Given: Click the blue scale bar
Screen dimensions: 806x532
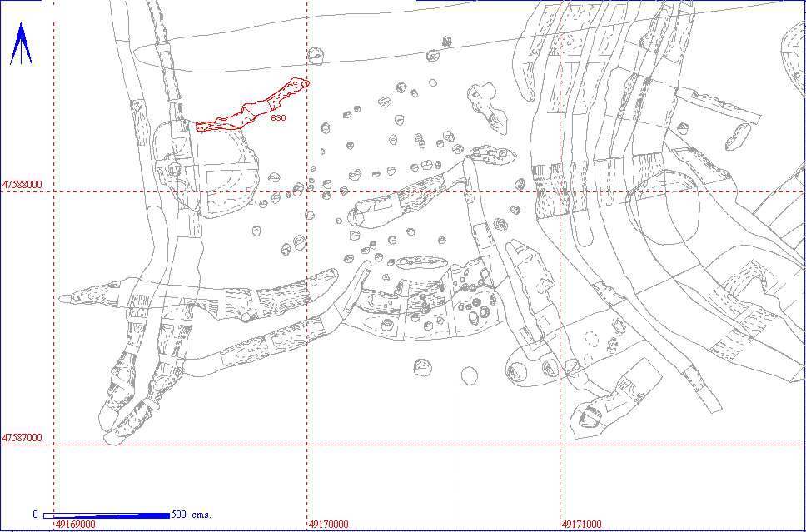Looking at the screenshot, I should click(x=107, y=515).
